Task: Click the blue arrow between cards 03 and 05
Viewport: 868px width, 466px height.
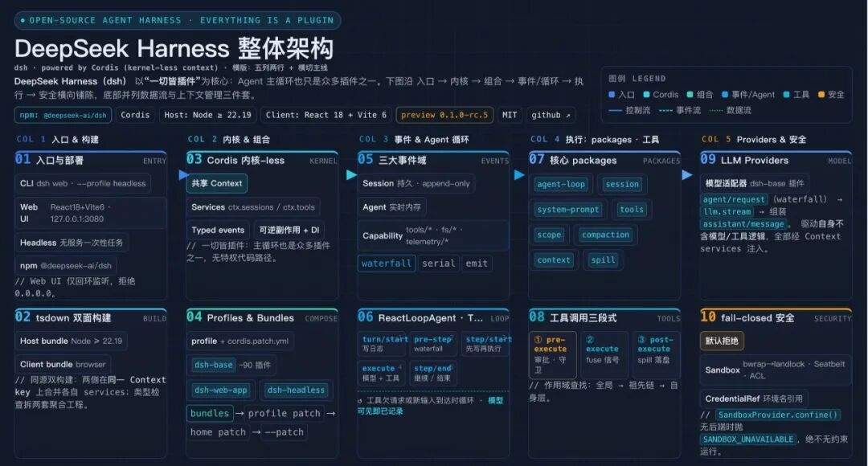Action: coord(351,175)
